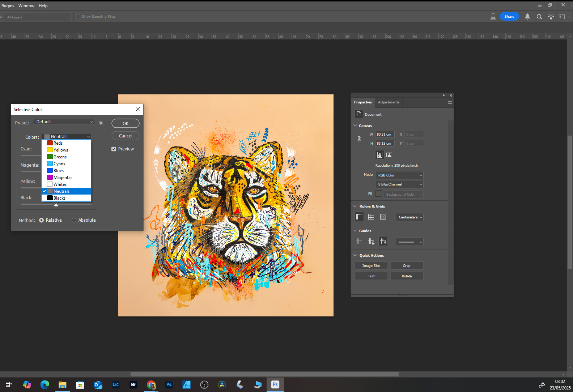This screenshot has width=573, height=392.
Task: Open the Window menu
Action: [26, 6]
